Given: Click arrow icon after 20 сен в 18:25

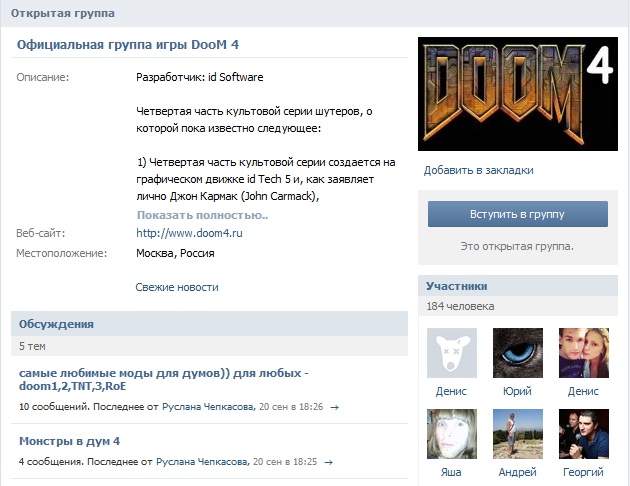Looking at the screenshot, I should pyautogui.click(x=329, y=462).
